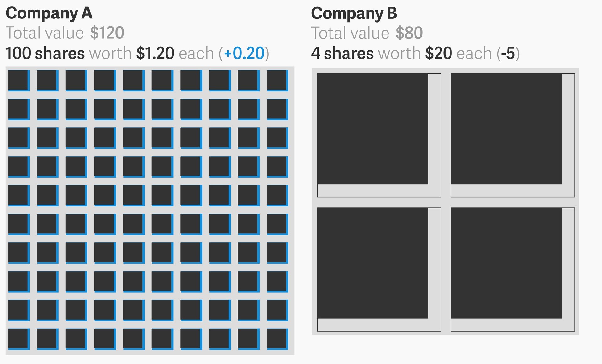Click the '4 shares' text

coord(342,53)
